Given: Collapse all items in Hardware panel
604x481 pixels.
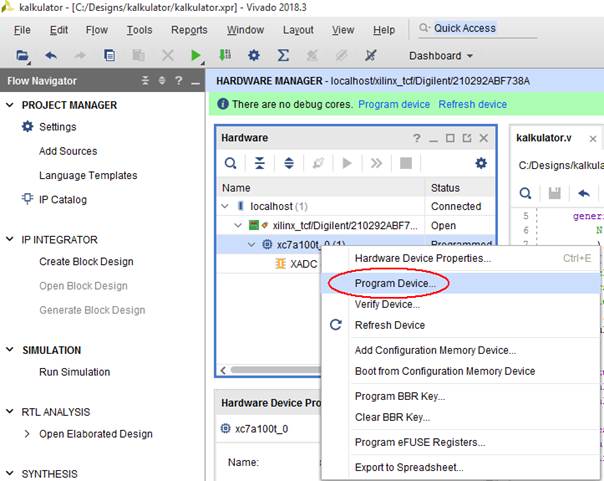Looking at the screenshot, I should 260,163.
